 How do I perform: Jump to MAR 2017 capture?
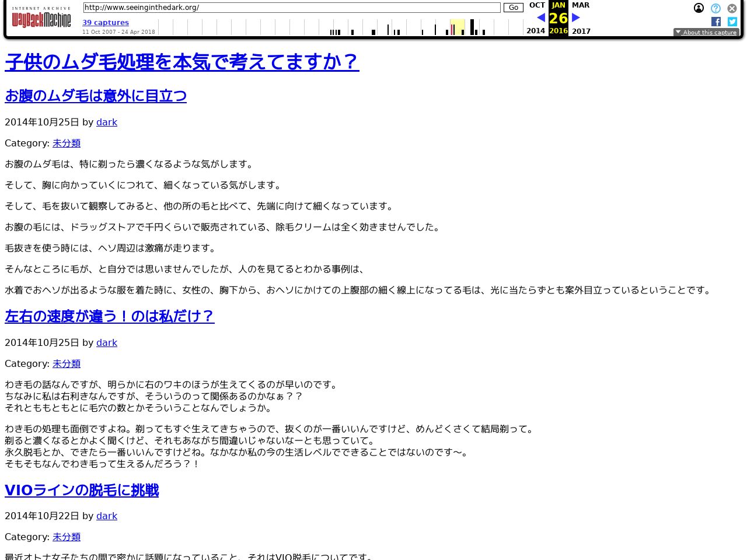[581, 5]
